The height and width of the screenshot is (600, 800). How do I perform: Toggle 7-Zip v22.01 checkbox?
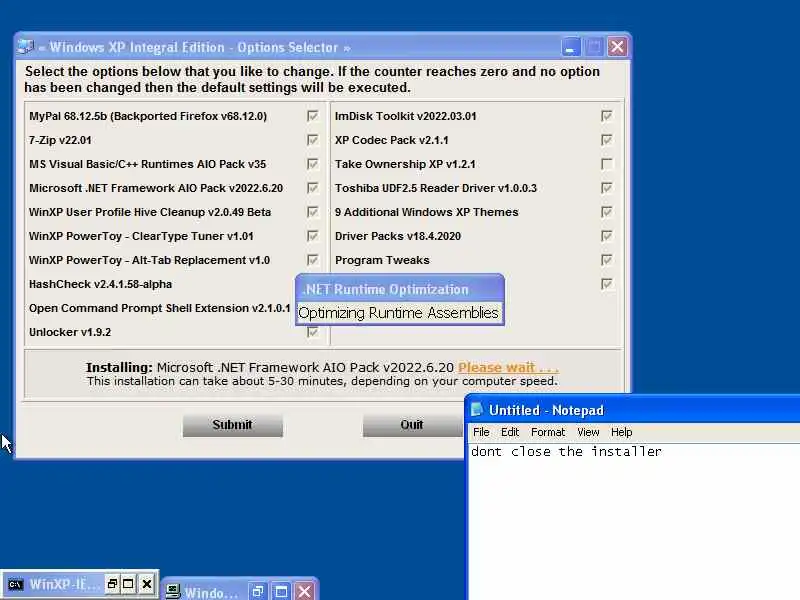pyautogui.click(x=313, y=140)
